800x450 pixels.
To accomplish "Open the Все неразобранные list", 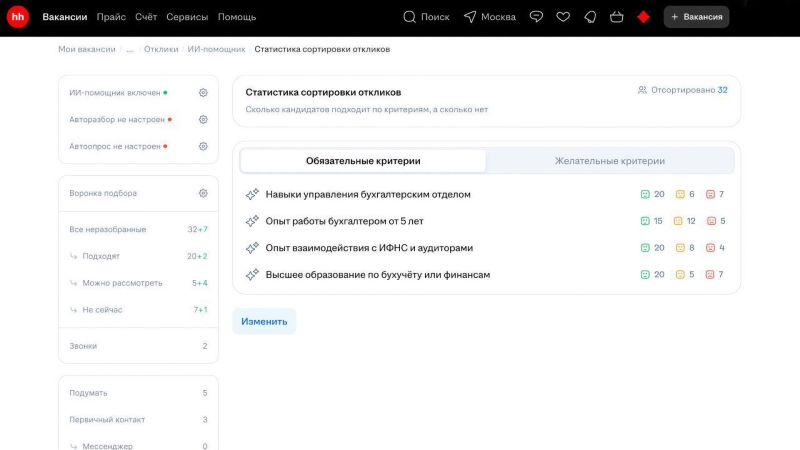I will pyautogui.click(x=138, y=229).
